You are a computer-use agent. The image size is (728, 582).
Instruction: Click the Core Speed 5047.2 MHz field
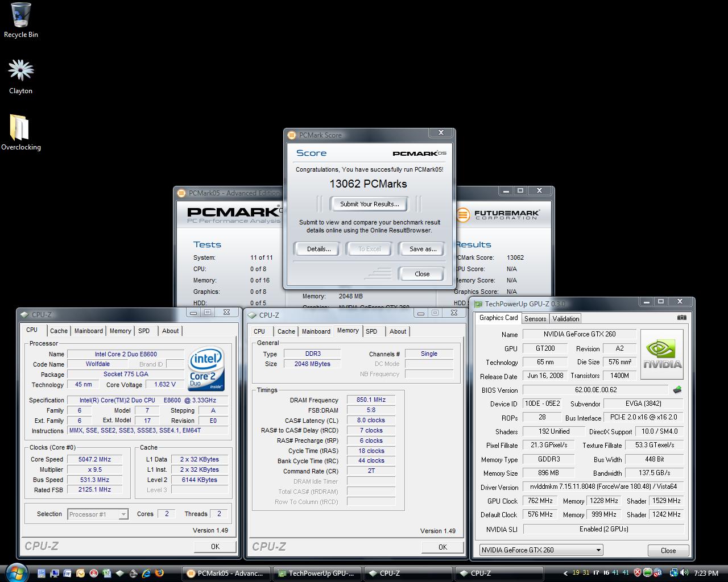[95, 459]
